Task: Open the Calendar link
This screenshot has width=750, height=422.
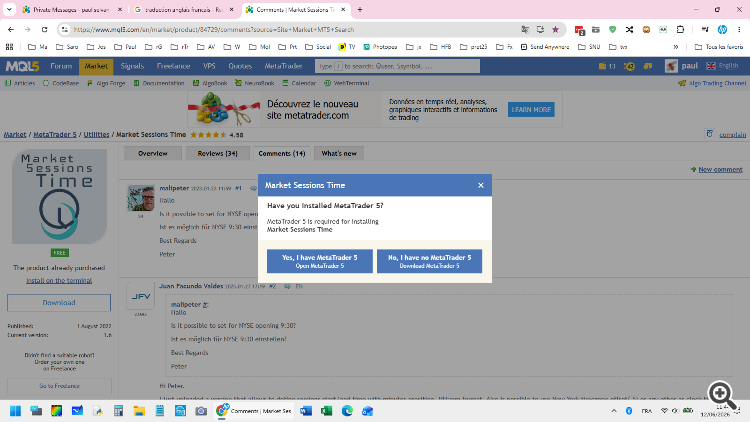Action: coord(299,83)
